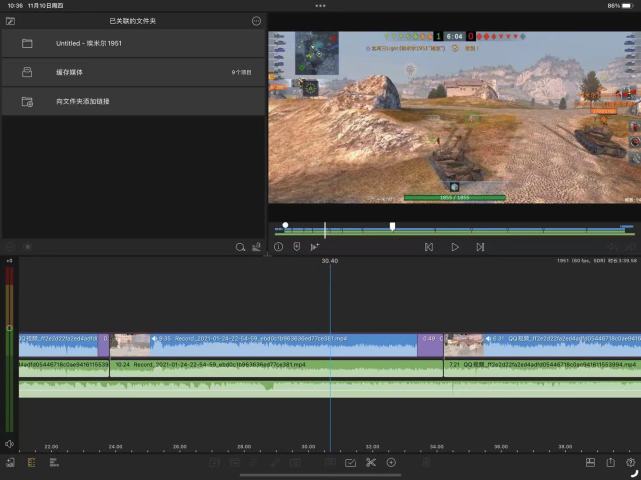Click the thumbnail of the Record_2021-01-24 clip
641x480 pixels.
[130, 345]
